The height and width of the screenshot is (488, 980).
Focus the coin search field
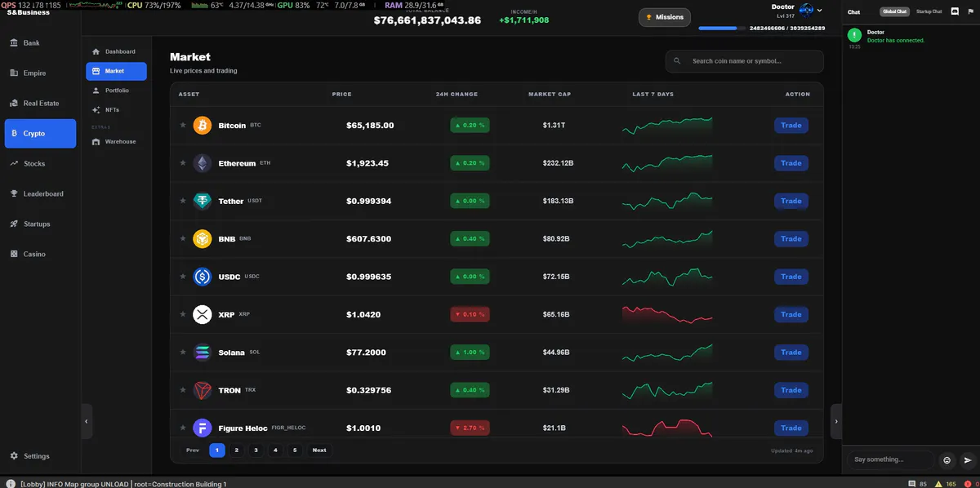[745, 61]
